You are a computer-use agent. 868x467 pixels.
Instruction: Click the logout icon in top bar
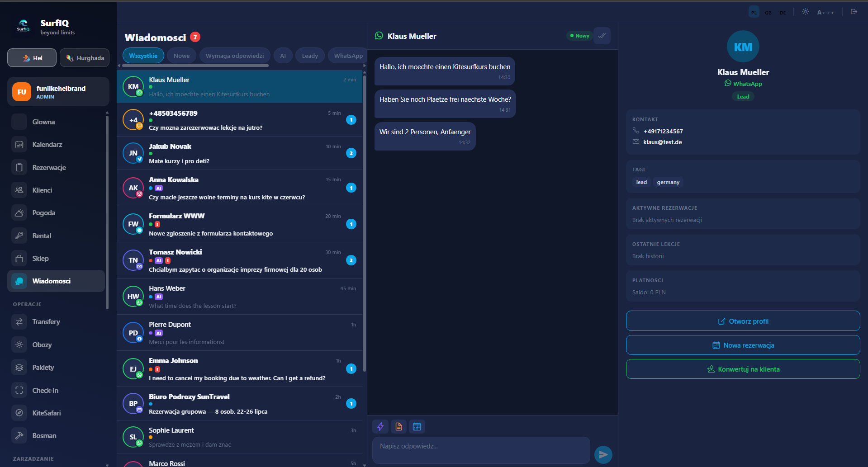[x=854, y=12]
